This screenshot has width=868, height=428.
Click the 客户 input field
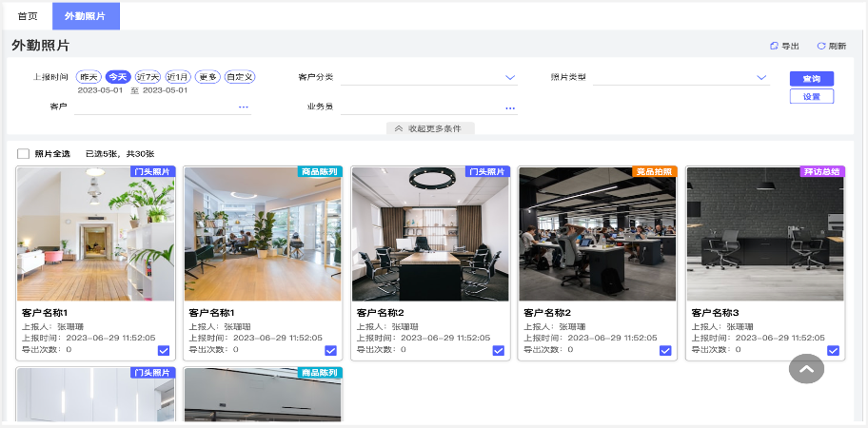point(162,107)
